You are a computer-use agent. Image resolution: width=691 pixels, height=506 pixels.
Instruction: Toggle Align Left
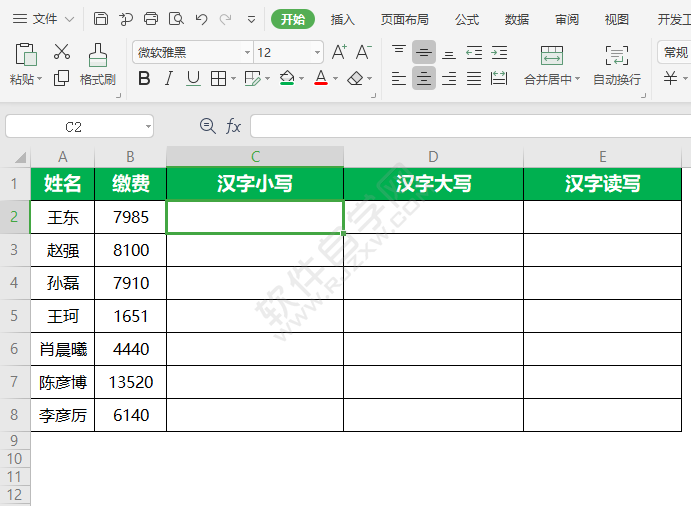click(399, 78)
